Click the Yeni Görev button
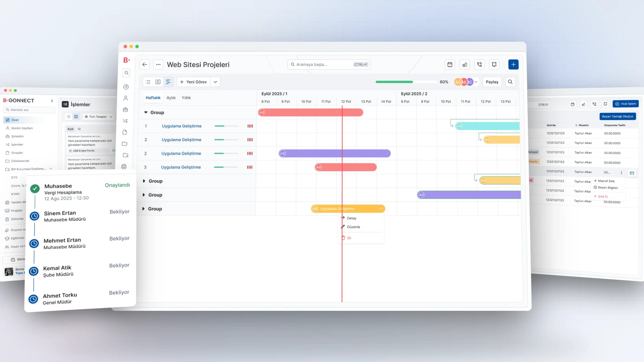Screen dimensions: 644x362 [x=193, y=82]
